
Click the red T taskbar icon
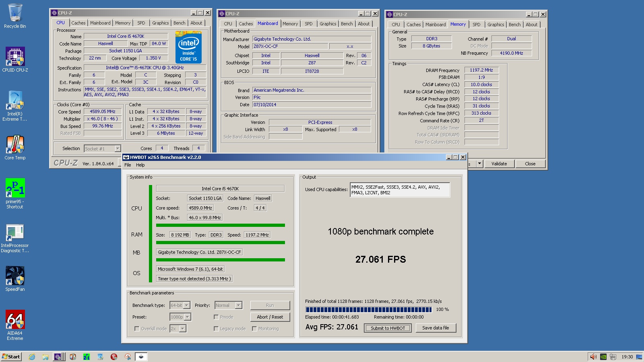point(114,357)
